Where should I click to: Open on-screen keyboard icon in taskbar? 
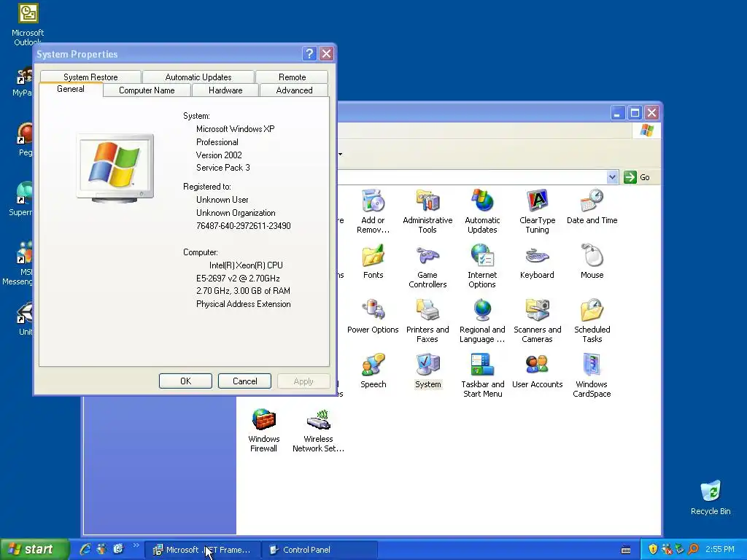(x=626, y=550)
